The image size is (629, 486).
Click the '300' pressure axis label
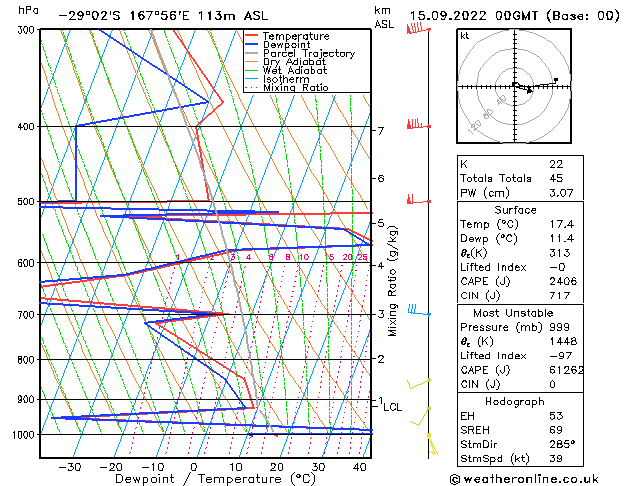point(26,30)
